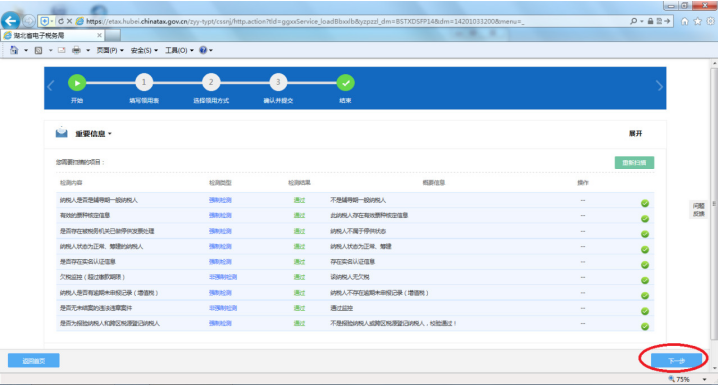Click green check icon in 欠税监控 row
This screenshot has width=718, height=385.
click(x=645, y=280)
